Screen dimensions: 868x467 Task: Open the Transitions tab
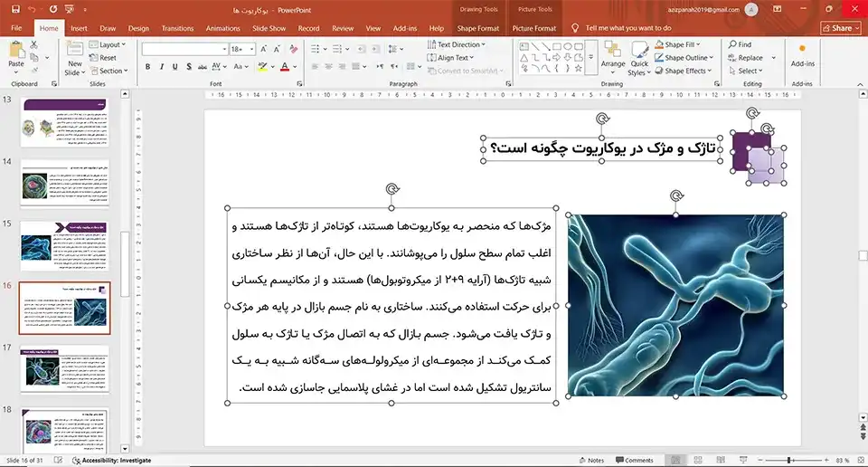[178, 28]
